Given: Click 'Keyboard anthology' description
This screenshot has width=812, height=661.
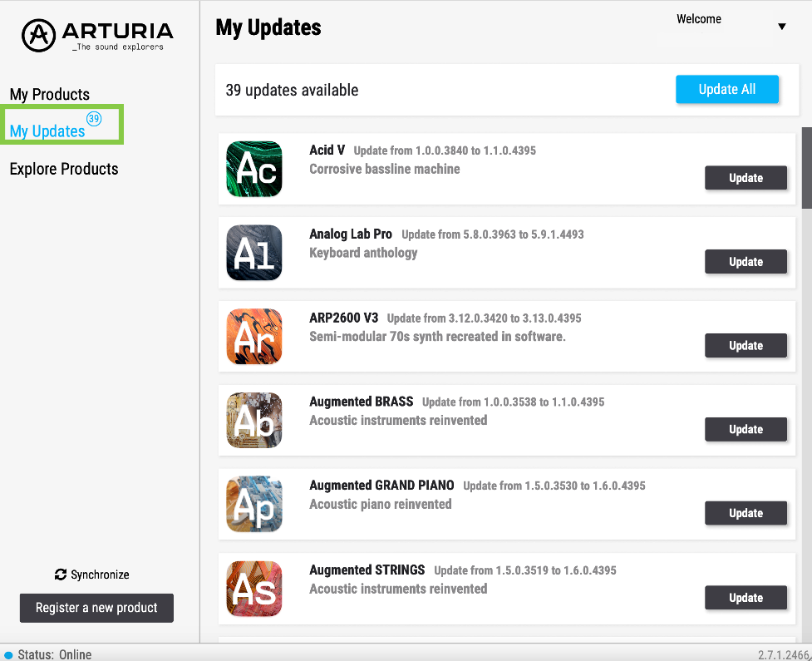Looking at the screenshot, I should click(363, 253).
